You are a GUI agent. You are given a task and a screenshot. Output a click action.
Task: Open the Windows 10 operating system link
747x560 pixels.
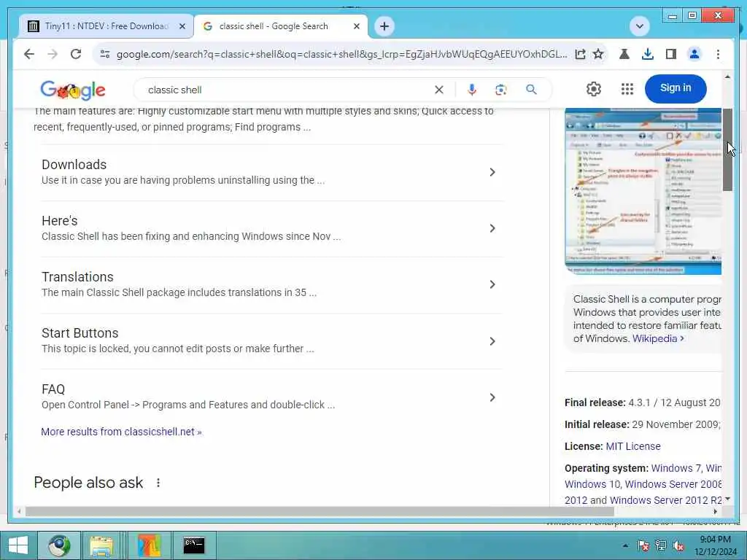click(x=592, y=484)
